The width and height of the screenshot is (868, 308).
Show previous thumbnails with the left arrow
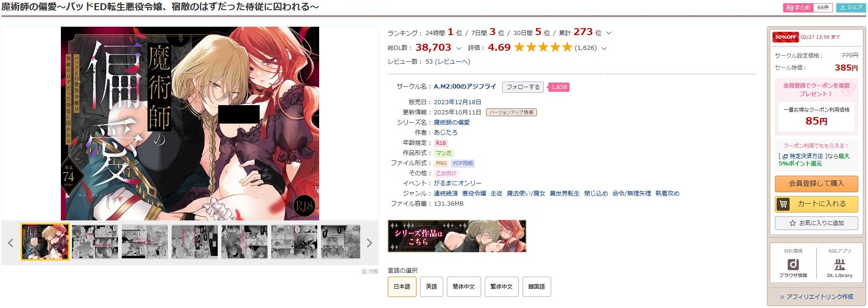point(11,243)
